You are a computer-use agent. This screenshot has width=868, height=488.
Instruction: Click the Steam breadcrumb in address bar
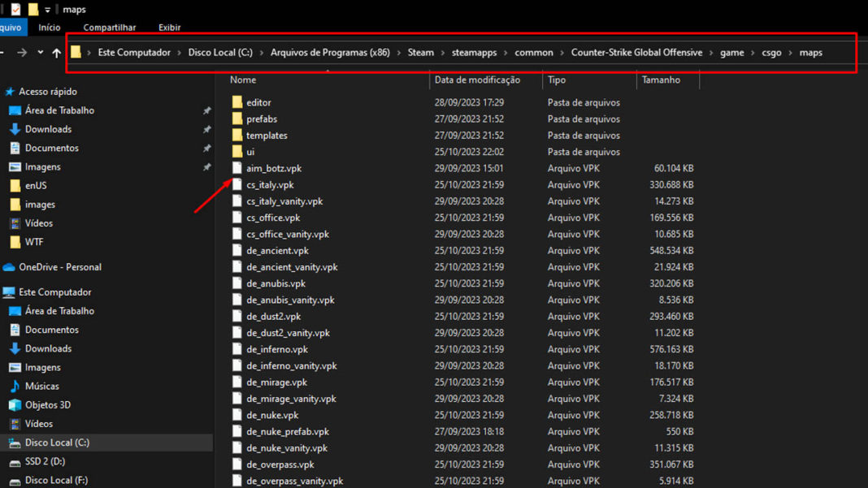421,53
